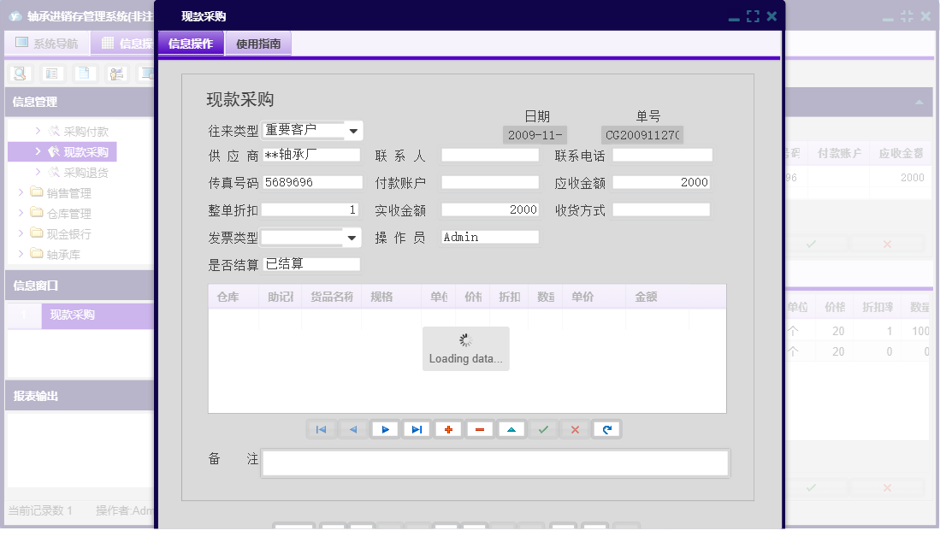Jump to the first record arrow icon
Screen dimensions: 940x560
click(322, 429)
